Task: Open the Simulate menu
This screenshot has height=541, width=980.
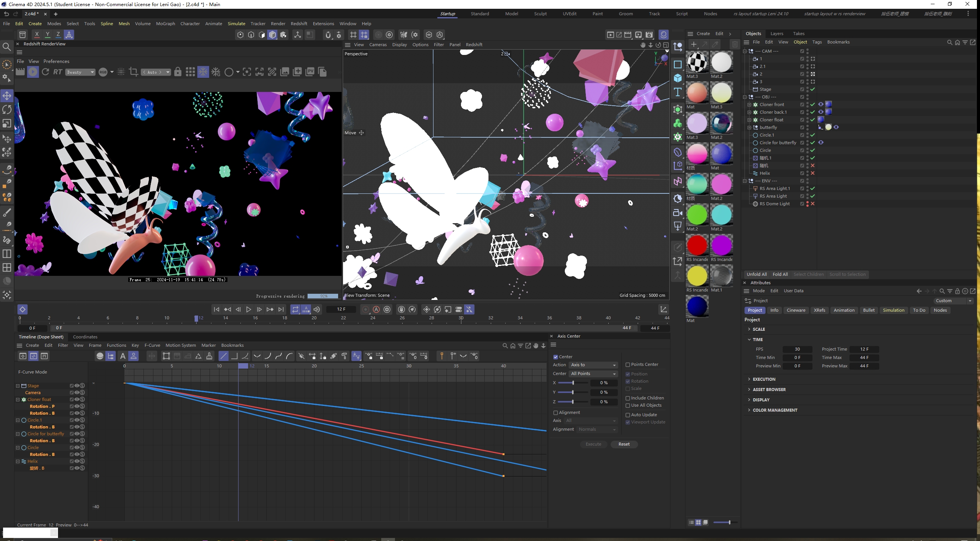Action: point(236,24)
